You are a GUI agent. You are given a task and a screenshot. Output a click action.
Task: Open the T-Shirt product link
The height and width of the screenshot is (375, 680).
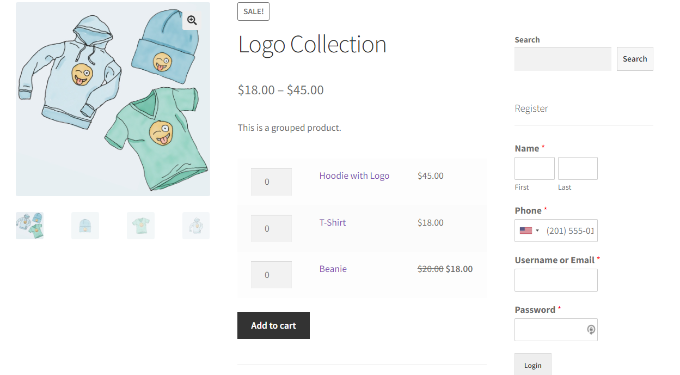pyautogui.click(x=333, y=222)
